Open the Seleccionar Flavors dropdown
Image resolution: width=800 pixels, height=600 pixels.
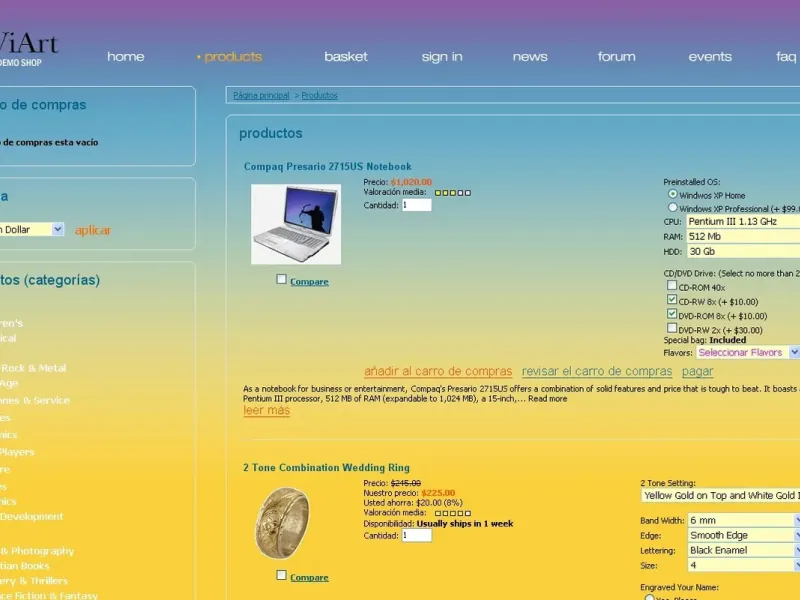click(748, 352)
